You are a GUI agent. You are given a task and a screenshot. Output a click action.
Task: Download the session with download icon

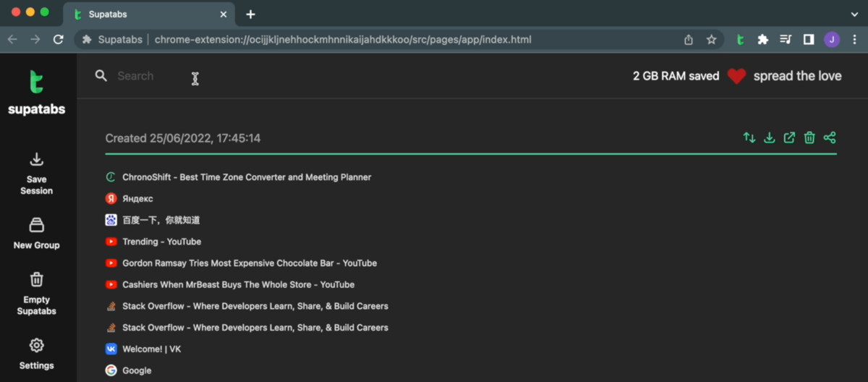770,137
